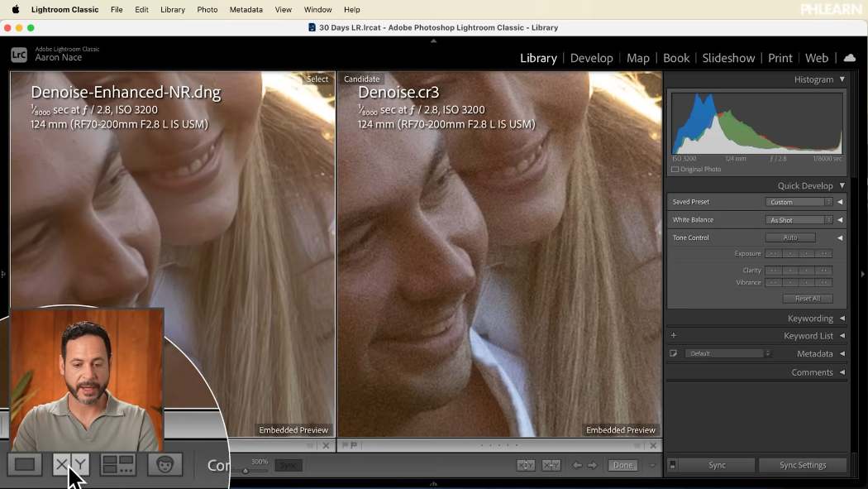868x489 pixels.
Task: Click the Sync button
Action: [x=717, y=465]
